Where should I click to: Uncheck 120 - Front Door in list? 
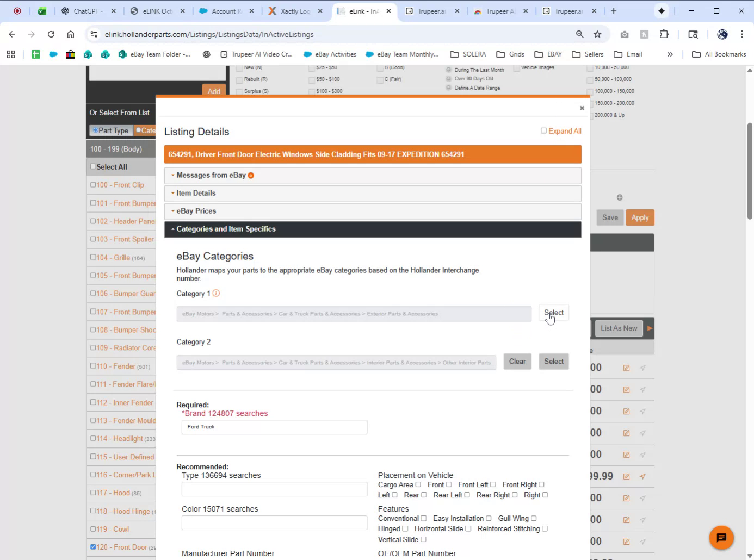tap(93, 547)
